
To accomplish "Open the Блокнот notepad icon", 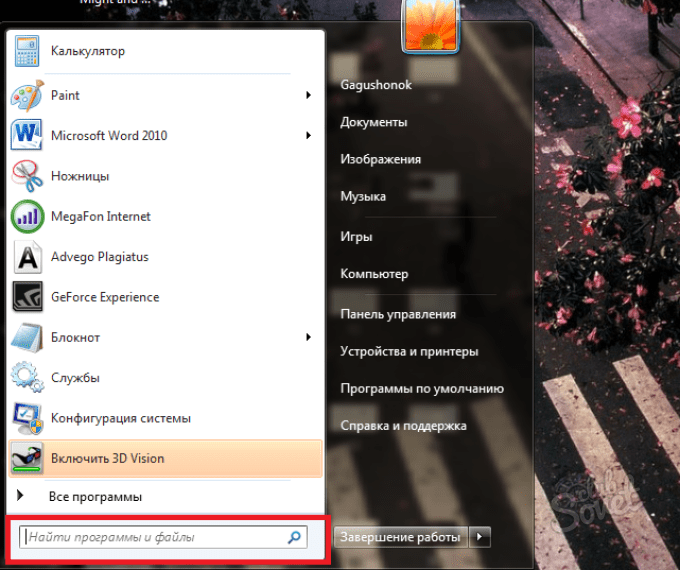I will coord(27,337).
